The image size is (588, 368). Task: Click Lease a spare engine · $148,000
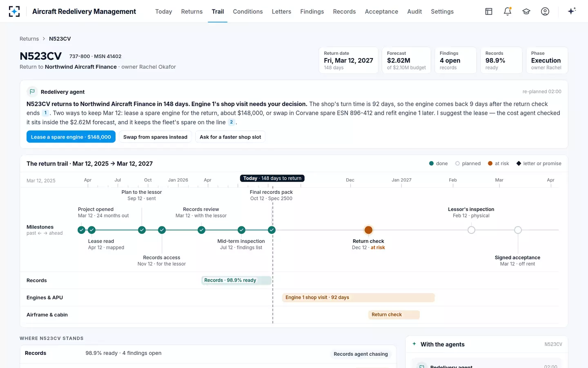[x=71, y=137]
